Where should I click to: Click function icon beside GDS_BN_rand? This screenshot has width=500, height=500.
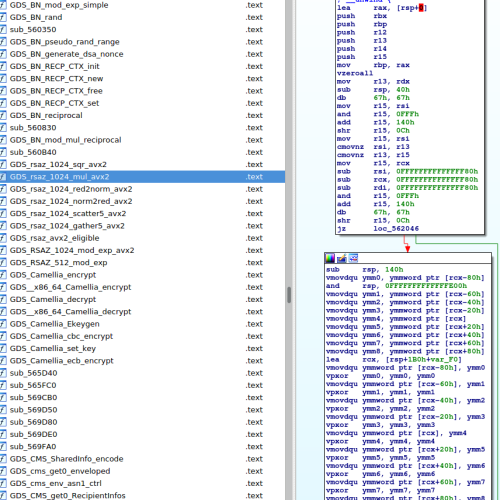(x=3, y=17)
